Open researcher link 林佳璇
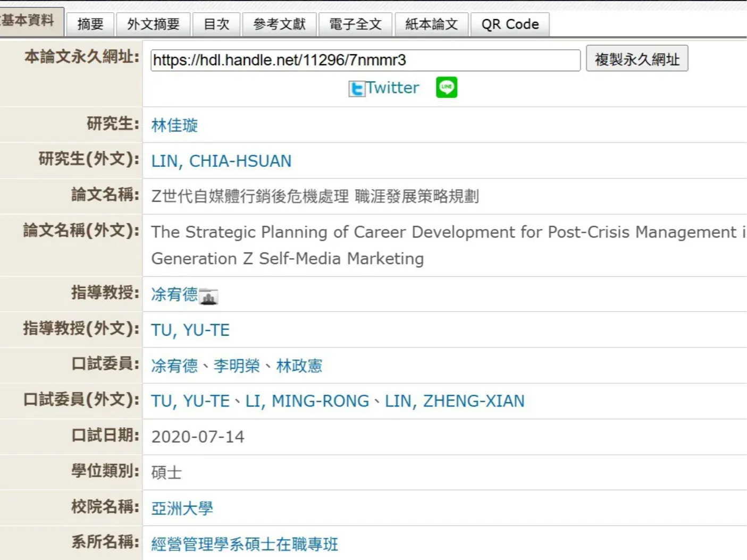747x560 pixels. [x=174, y=125]
